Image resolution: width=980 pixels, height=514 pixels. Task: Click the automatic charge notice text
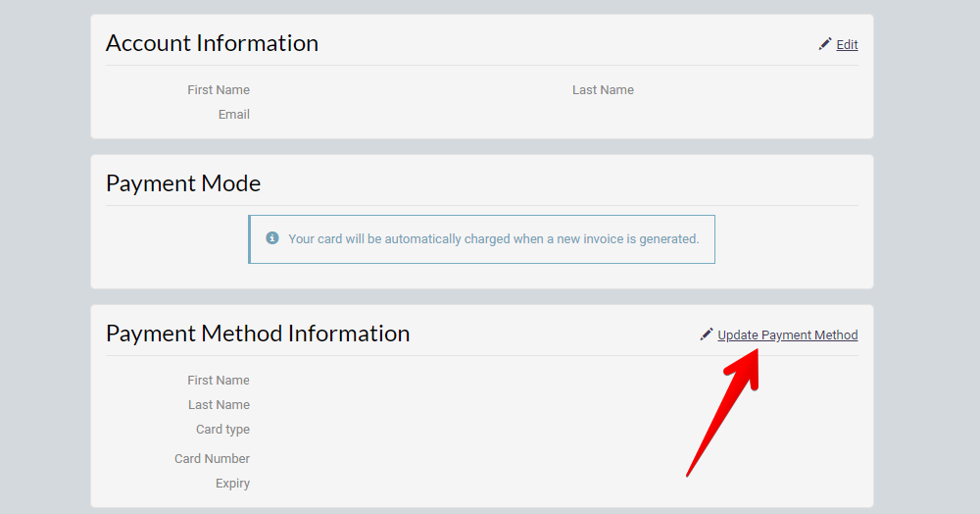(494, 239)
